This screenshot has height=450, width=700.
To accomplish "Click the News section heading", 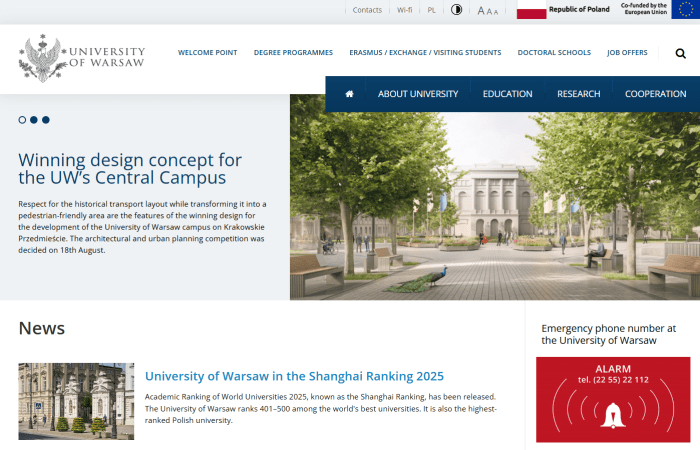I will [x=42, y=329].
